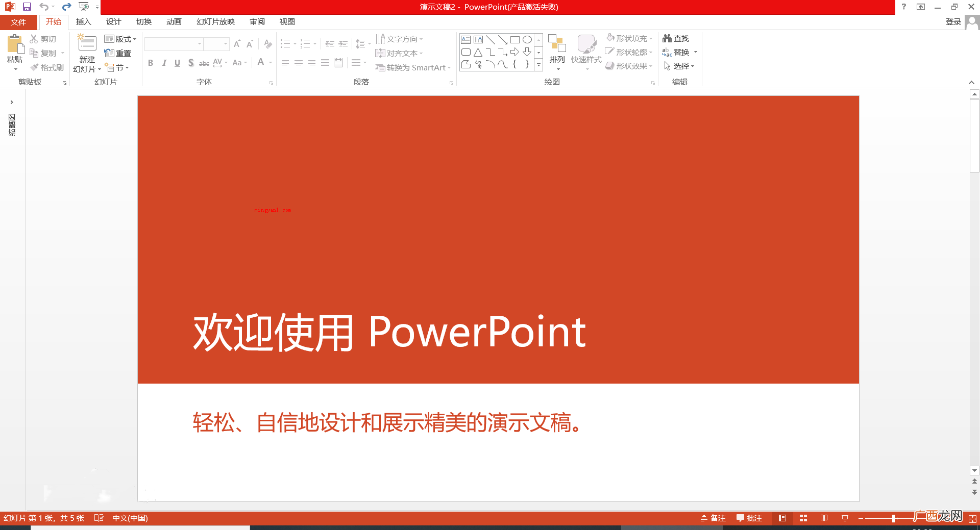This screenshot has height=530, width=980.
Task: Switch to the Design (设计) tab
Action: [113, 22]
